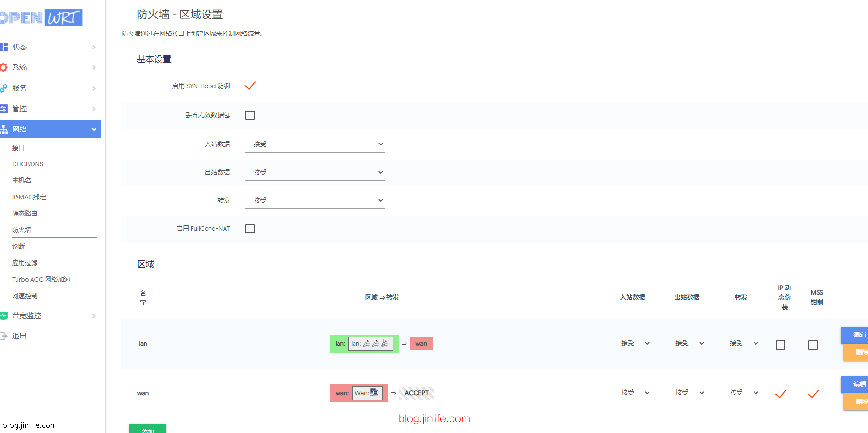Expand the 状态 menu chevron
868x433 pixels.
94,47
